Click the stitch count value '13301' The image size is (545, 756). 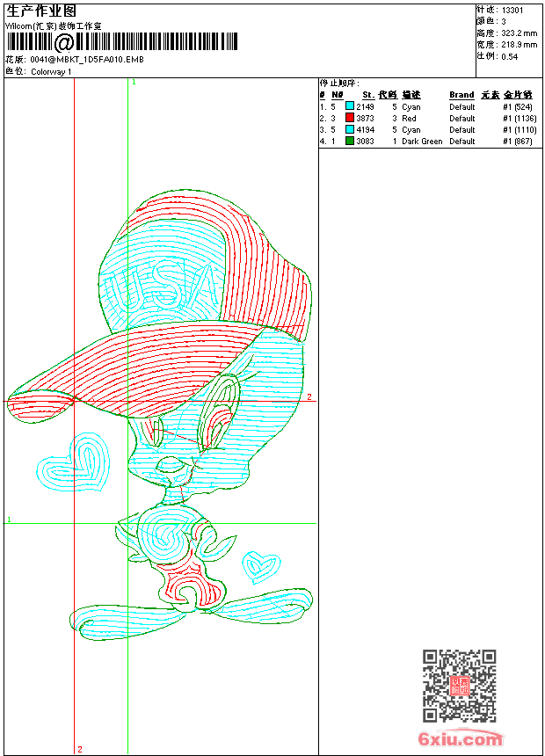[x=512, y=11]
